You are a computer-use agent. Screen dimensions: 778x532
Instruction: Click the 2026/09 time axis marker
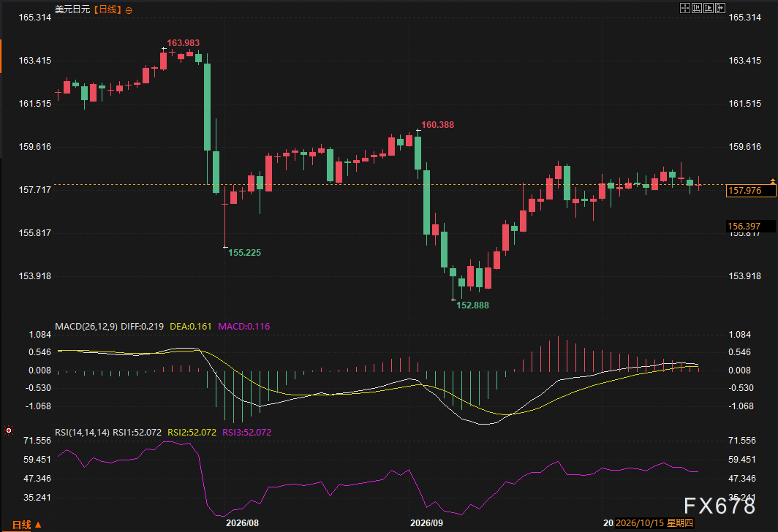(427, 523)
